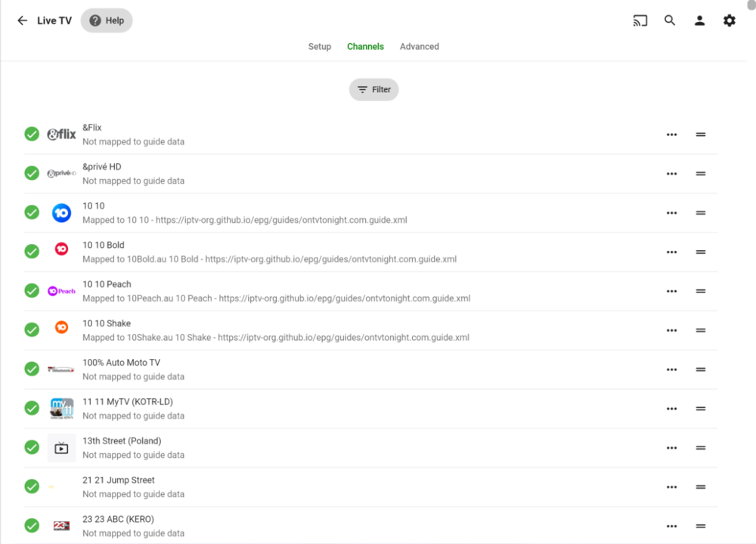The width and height of the screenshot is (756, 544).
Task: Grab the drag handle for 10 10 Shake
Action: [x=700, y=330]
